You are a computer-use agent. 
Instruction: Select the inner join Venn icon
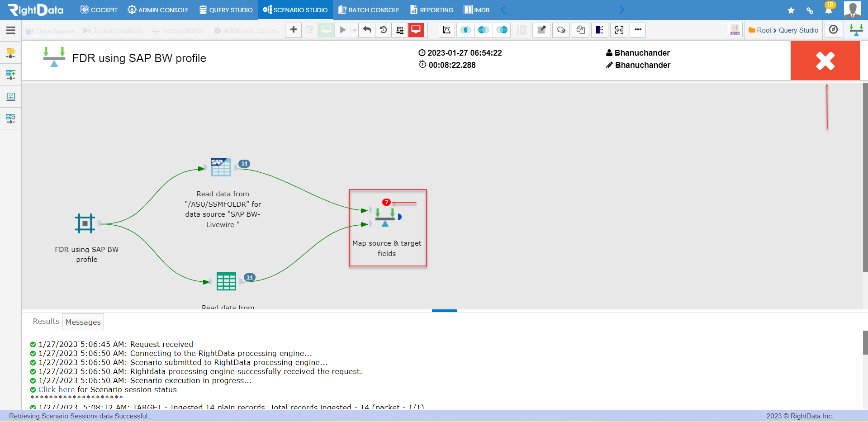(465, 30)
